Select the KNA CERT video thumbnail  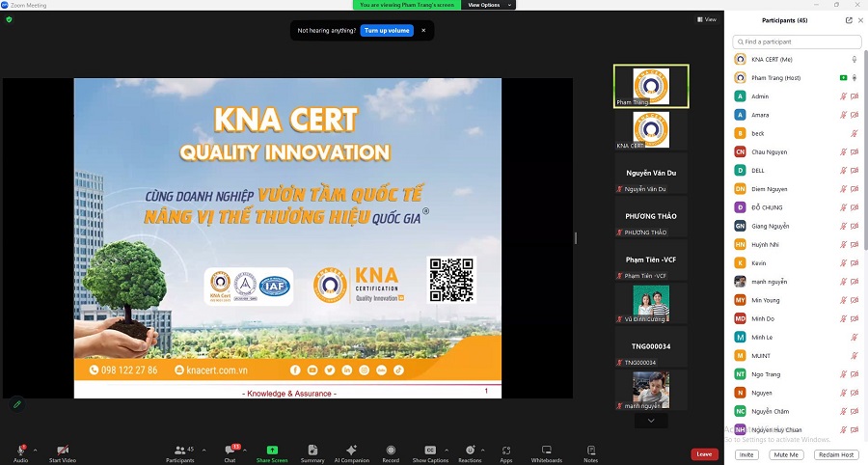tap(651, 129)
